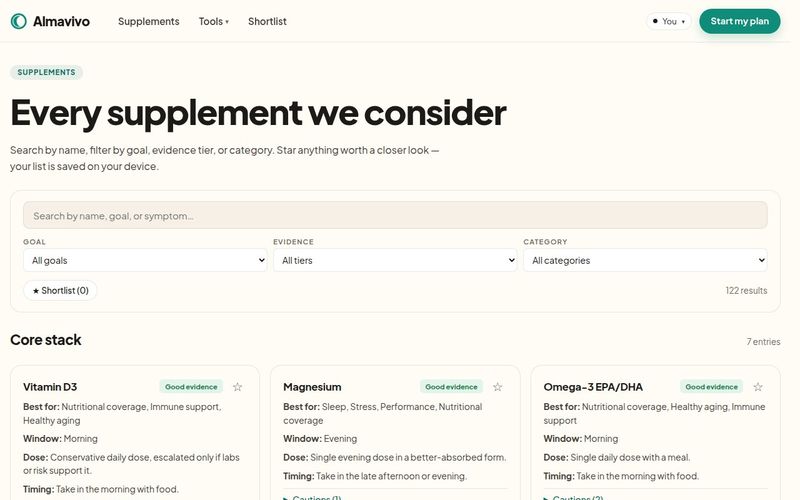This screenshot has height=500, width=800.
Task: Click the Vitamin D3 card title
Action: click(x=50, y=387)
